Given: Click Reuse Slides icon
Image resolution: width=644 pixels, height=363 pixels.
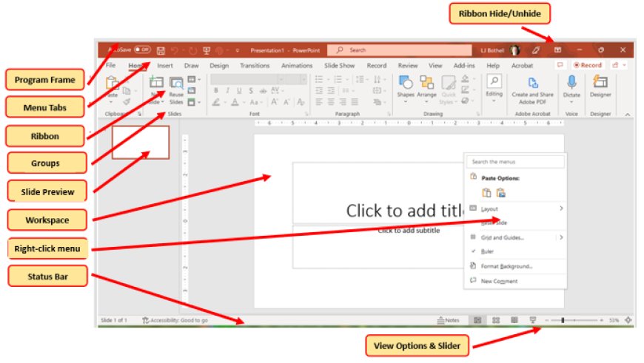Looking at the screenshot, I should pos(176,87).
